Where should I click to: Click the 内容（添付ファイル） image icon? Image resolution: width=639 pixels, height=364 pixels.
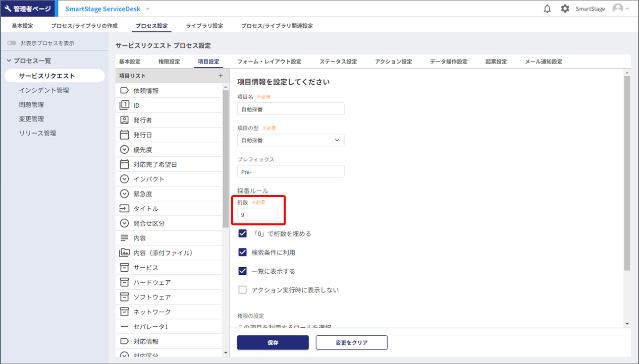[x=124, y=253]
